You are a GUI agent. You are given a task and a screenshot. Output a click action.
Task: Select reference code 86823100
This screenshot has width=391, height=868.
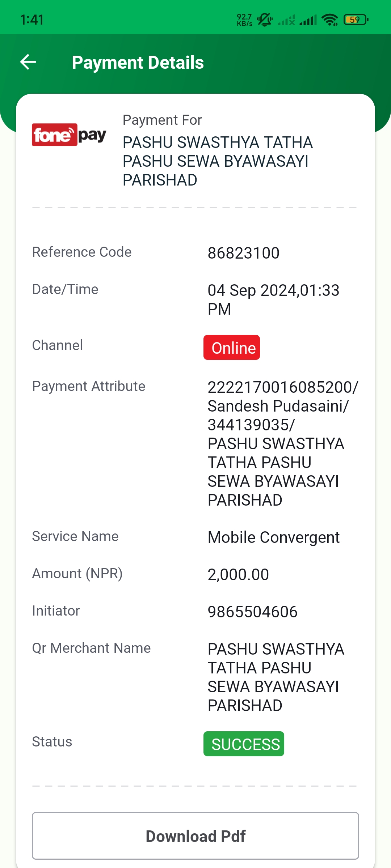click(244, 253)
